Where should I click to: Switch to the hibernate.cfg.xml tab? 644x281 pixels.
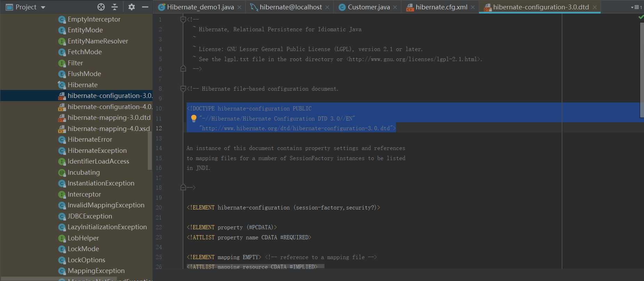point(441,7)
